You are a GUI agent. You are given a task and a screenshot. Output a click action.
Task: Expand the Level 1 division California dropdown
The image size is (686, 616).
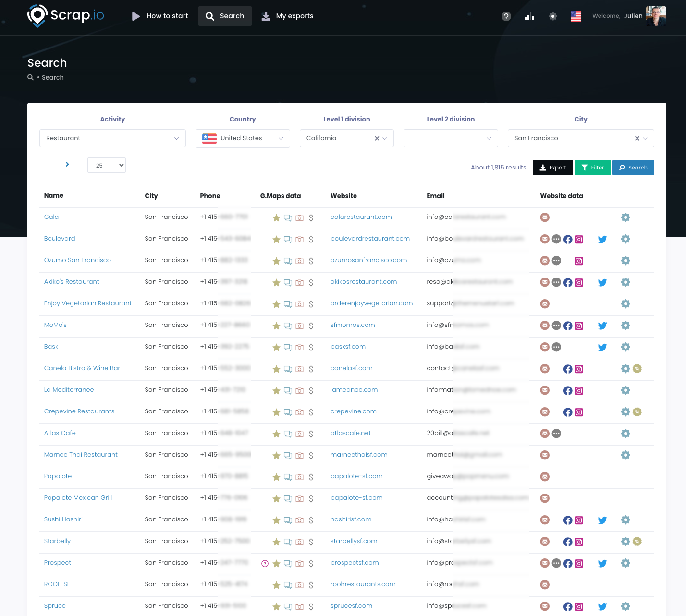click(385, 138)
